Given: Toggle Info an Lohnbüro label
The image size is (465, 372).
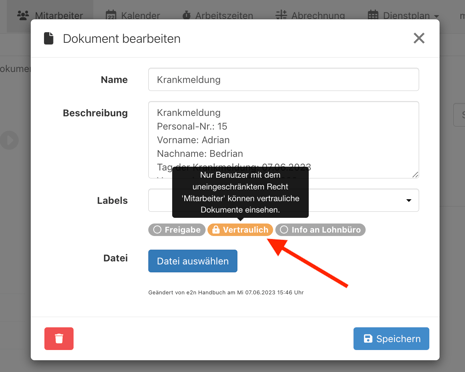Looking at the screenshot, I should click(320, 230).
